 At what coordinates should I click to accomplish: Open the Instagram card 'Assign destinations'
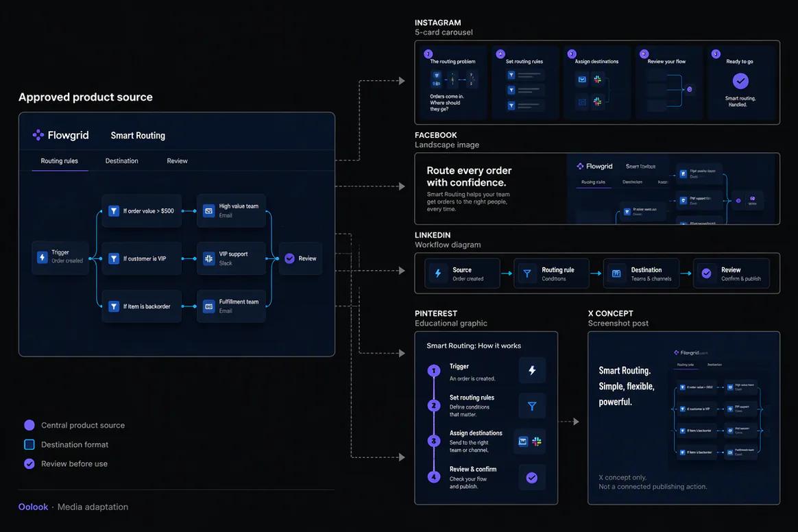596,82
